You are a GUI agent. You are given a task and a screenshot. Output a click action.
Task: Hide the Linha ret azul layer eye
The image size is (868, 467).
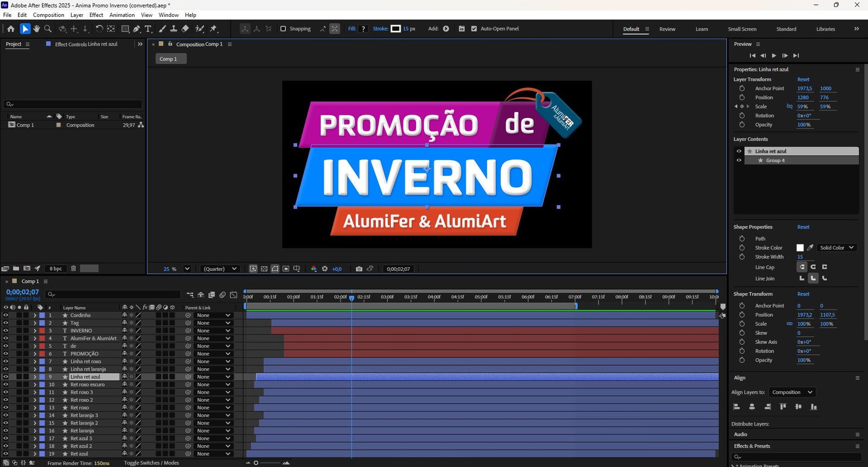point(5,376)
